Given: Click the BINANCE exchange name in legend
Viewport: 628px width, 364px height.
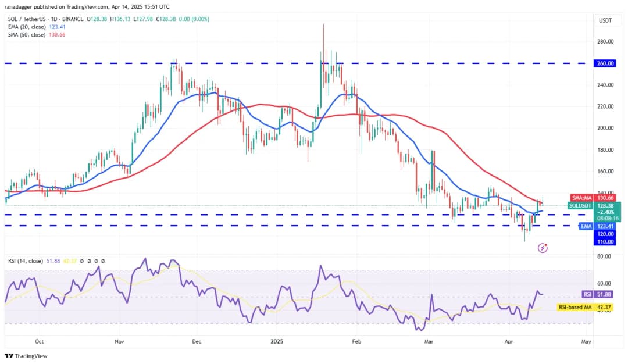Looking at the screenshot, I should tap(72, 19).
